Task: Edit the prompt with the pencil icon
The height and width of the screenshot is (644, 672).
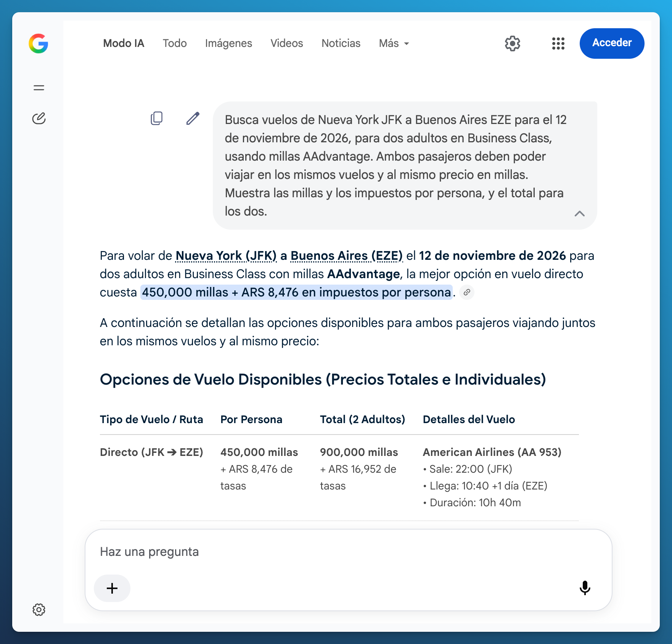Action: (x=193, y=118)
